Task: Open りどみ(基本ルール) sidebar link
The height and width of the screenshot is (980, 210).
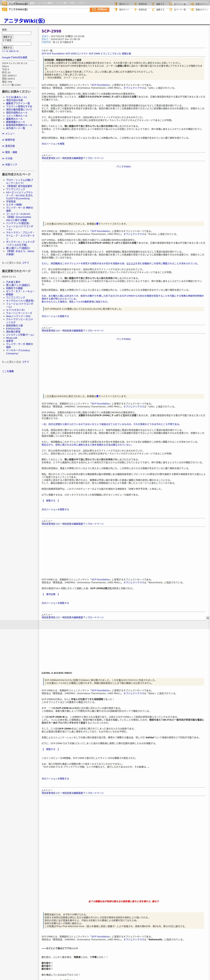Action: (16, 97)
